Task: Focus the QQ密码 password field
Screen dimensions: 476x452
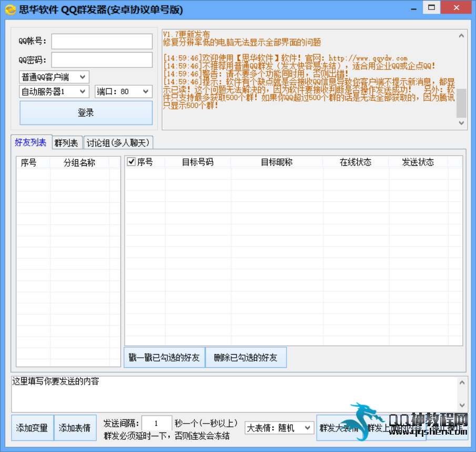Action: tap(102, 60)
